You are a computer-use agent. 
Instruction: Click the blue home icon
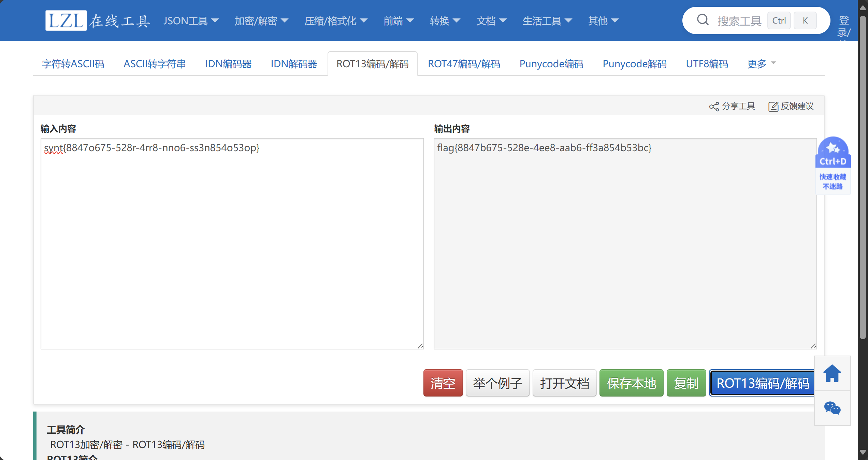(x=832, y=373)
